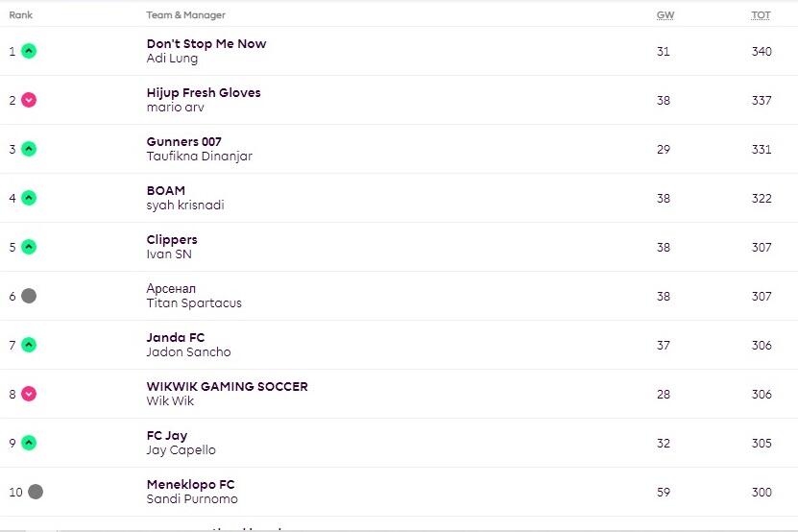Click pink down arrow beside rank 2
The width and height of the screenshot is (798, 532).
(29, 100)
